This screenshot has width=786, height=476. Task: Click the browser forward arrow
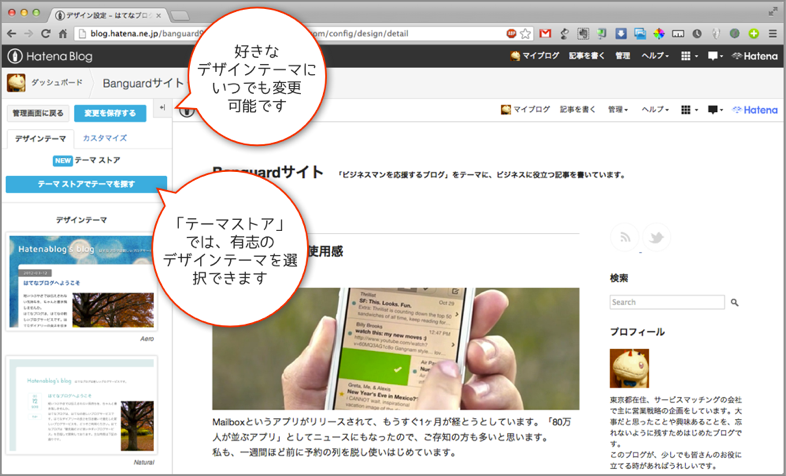(x=29, y=34)
